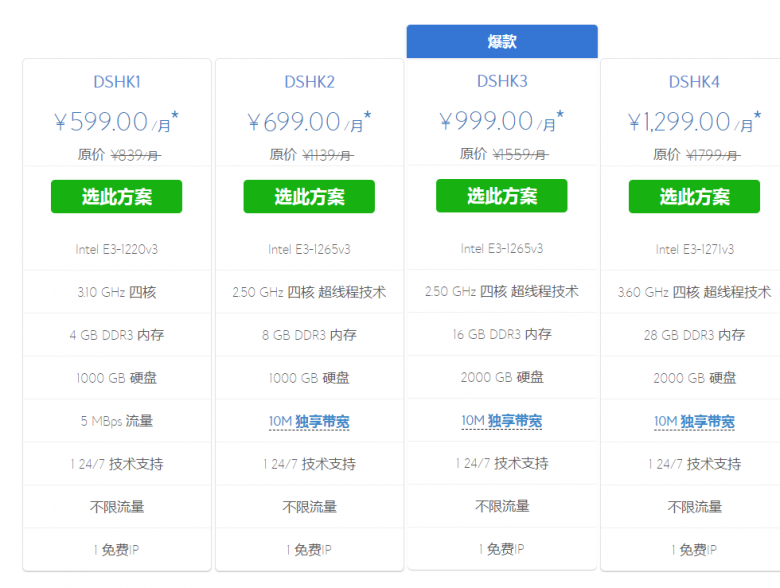Click 10M 独享带宽 link in DSHK3 column
This screenshot has width=780, height=588.
tap(501, 421)
